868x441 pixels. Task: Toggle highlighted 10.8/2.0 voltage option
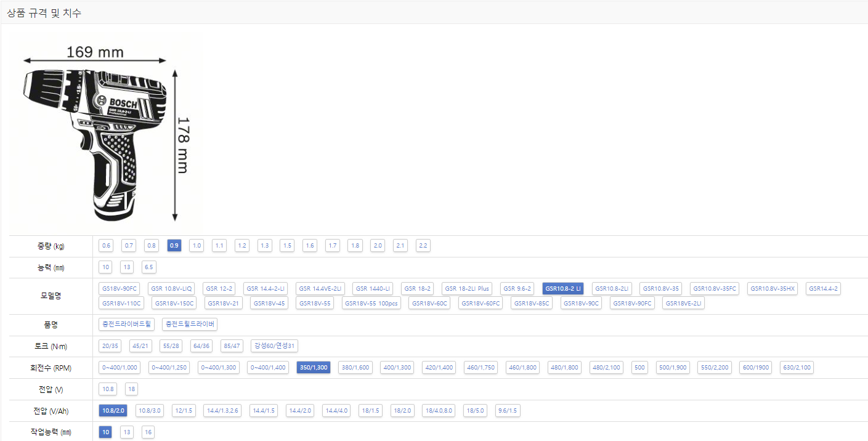(113, 411)
